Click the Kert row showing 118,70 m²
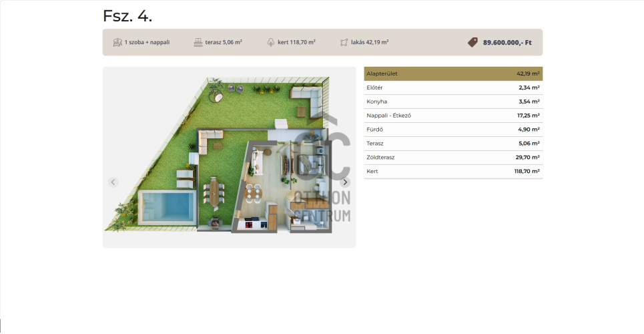 coord(452,172)
